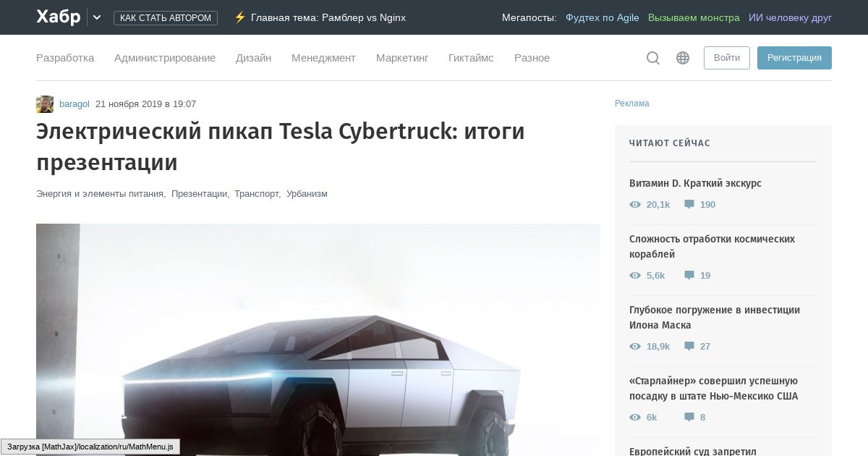Go to the Гиктаймс section
The height and width of the screenshot is (456, 868).
tap(471, 58)
